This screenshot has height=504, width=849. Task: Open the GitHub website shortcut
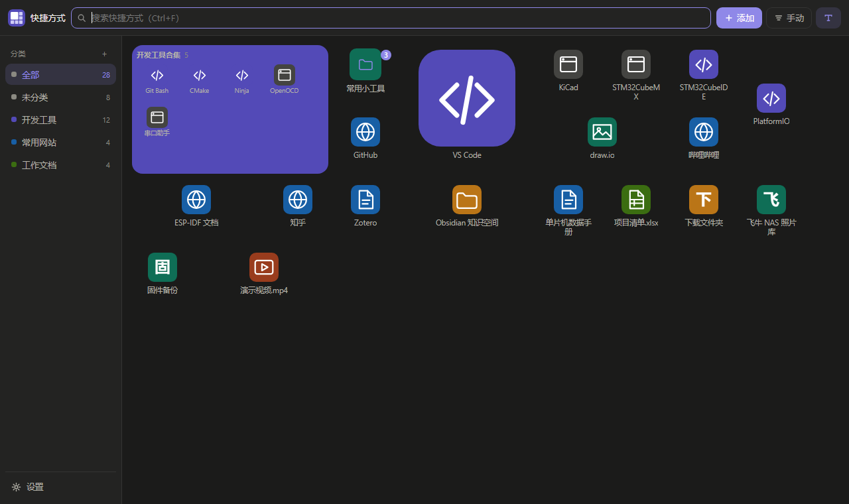[x=365, y=132]
